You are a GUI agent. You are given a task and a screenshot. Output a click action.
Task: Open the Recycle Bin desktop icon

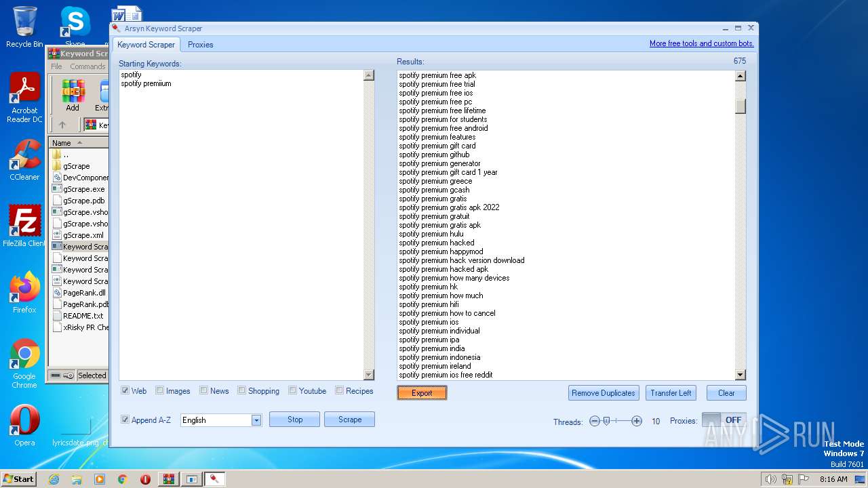point(24,27)
